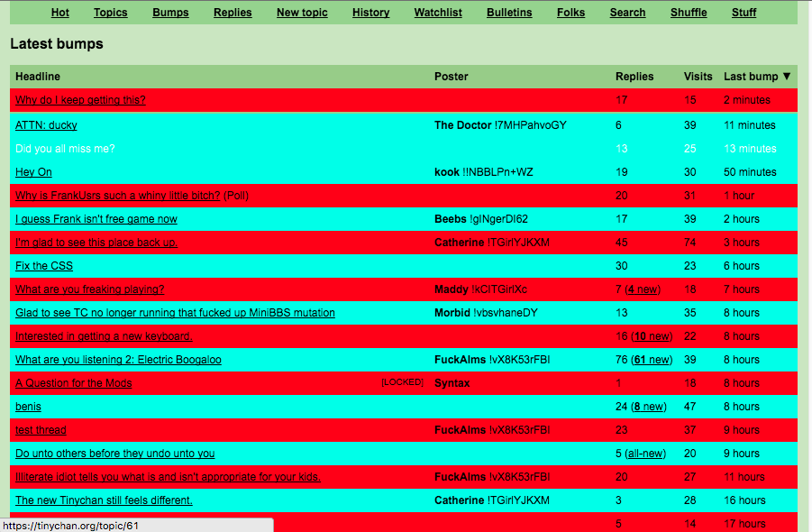
Task: Open the 'ATTN: ducky' thread
Action: [x=46, y=125]
